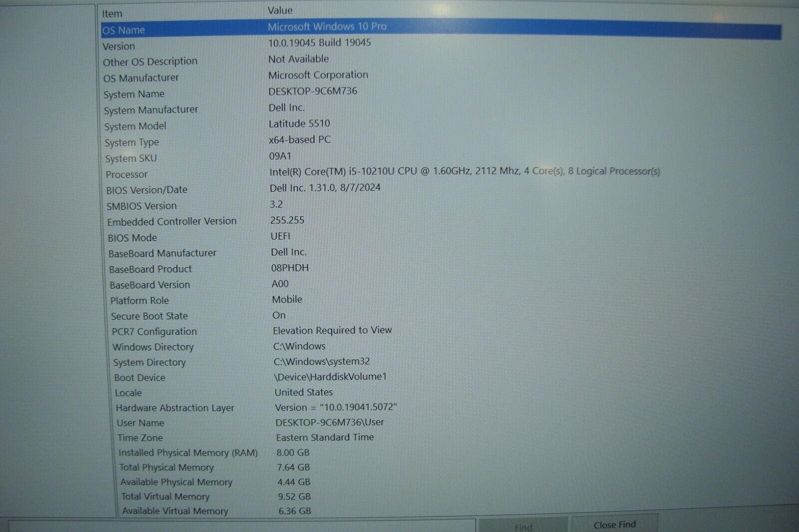Select the Intel Core i5-10210U value
The image size is (799, 532).
click(464, 172)
